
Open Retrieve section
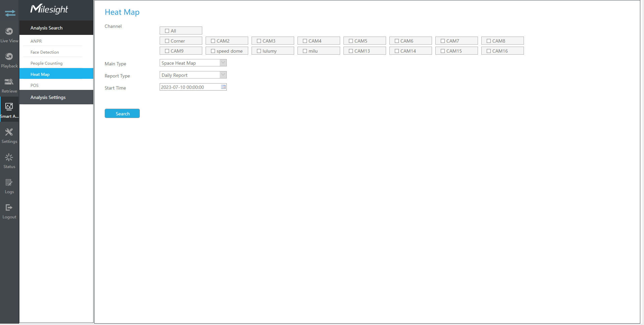[9, 86]
